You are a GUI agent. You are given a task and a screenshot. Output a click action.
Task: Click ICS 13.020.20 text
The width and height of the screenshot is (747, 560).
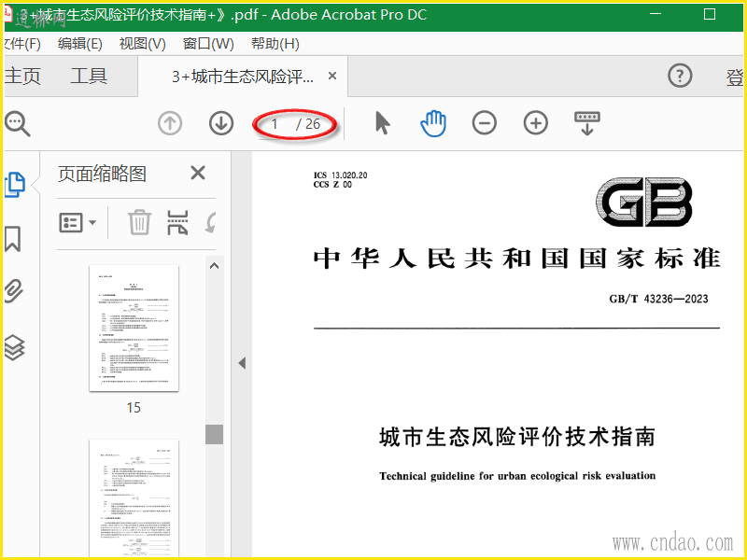[x=340, y=175]
